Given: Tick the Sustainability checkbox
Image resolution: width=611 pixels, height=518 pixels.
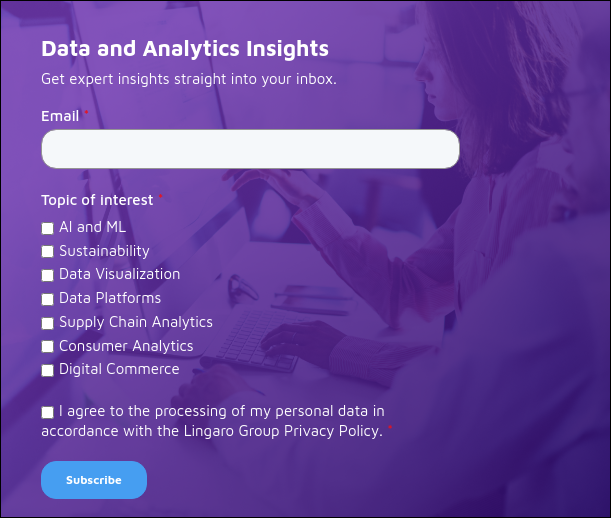Looking at the screenshot, I should (48, 252).
